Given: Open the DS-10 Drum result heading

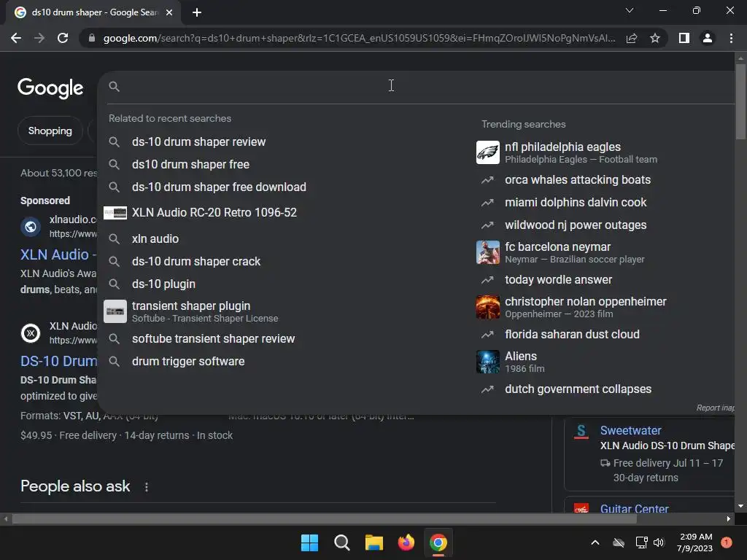Looking at the screenshot, I should click(58, 362).
